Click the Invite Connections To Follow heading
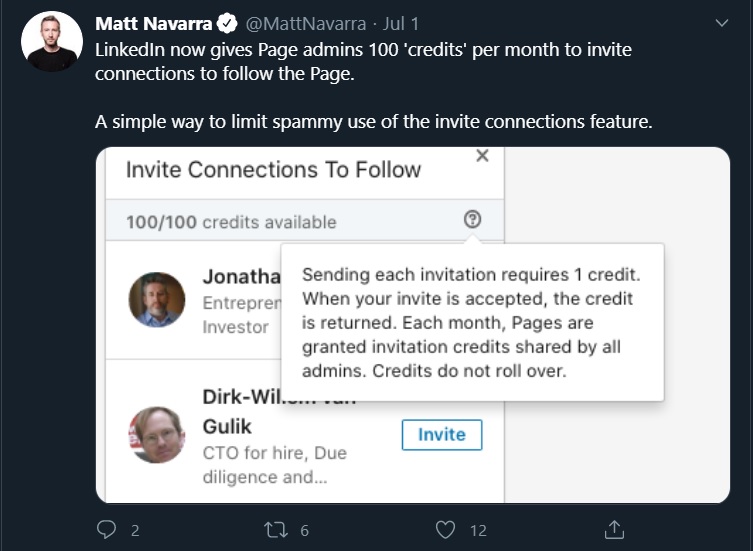The width and height of the screenshot is (753, 551). click(x=273, y=170)
